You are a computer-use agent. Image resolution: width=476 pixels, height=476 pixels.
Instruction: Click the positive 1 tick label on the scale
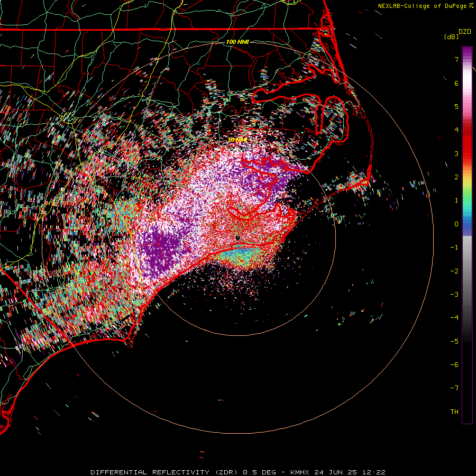pos(456,200)
